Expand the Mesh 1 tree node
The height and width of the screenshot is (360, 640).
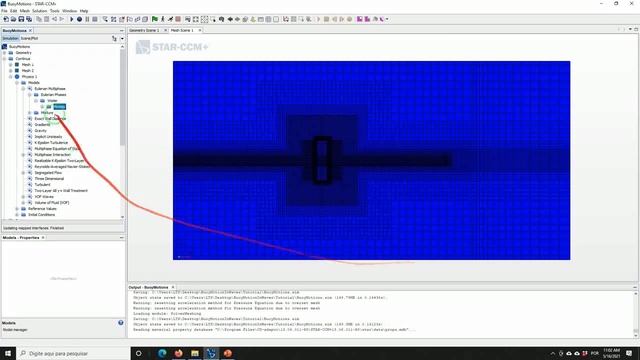[x=11, y=64]
